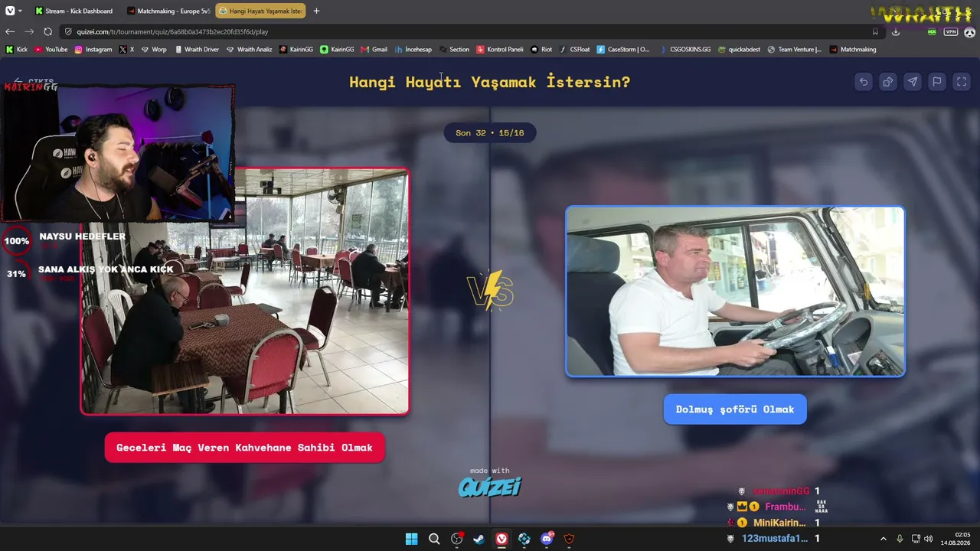Open the Kick bookmark
980x551 pixels.
[17, 50]
